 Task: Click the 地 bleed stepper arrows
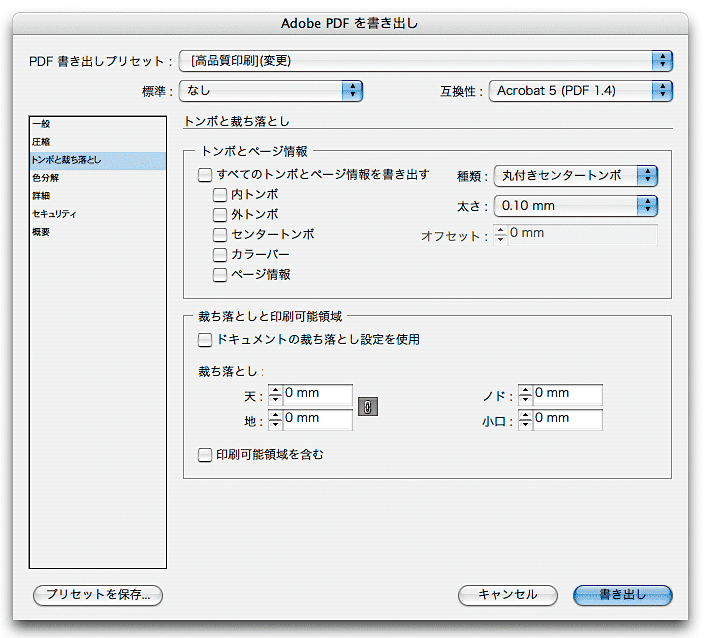[x=275, y=420]
